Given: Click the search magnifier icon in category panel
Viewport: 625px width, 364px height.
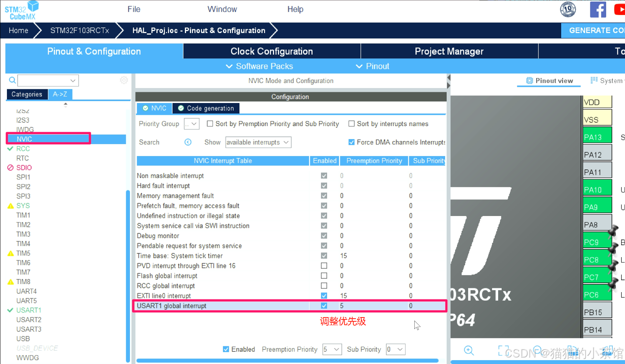Looking at the screenshot, I should 12,80.
